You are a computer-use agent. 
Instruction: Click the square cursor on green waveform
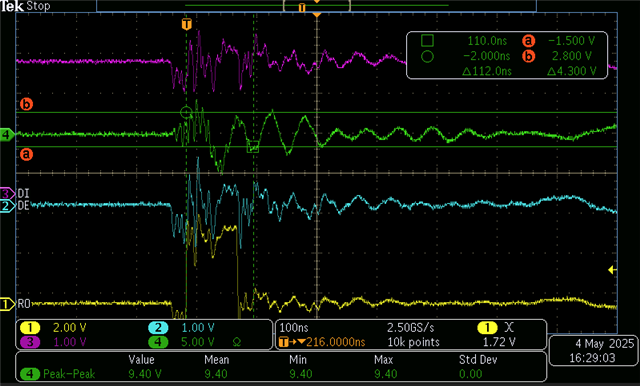pyautogui.click(x=253, y=147)
